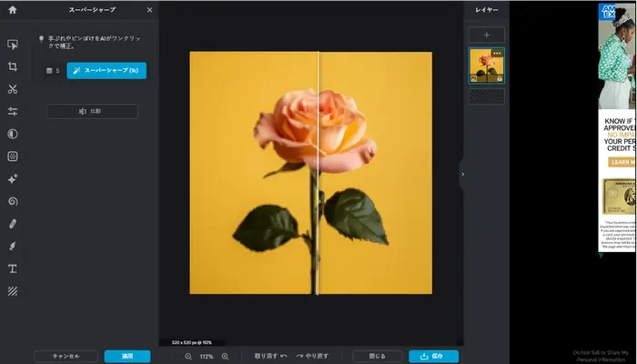This screenshot has height=364, width=637.
Task: Open the Element stripes tool
Action: point(13,291)
